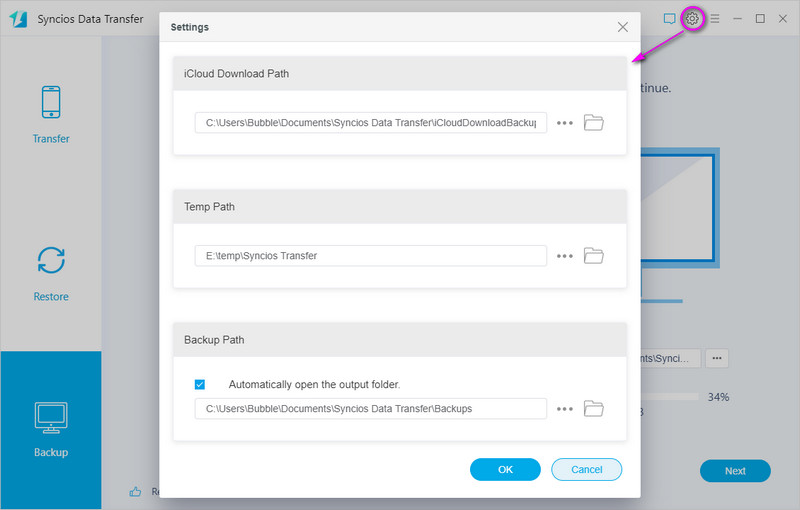Viewport: 800px width, 510px height.
Task: Close the Settings dialog with X
Action: 622,27
